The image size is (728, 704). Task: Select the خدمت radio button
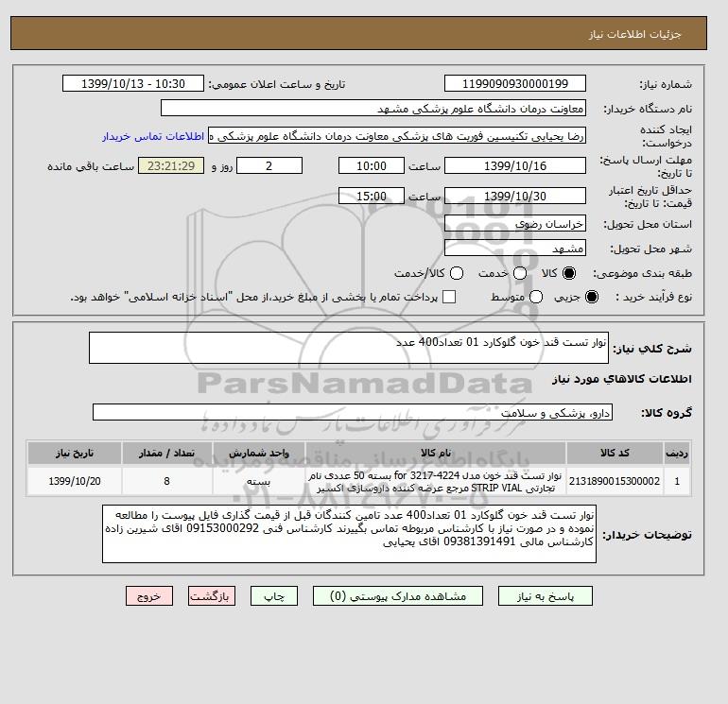pyautogui.click(x=520, y=273)
